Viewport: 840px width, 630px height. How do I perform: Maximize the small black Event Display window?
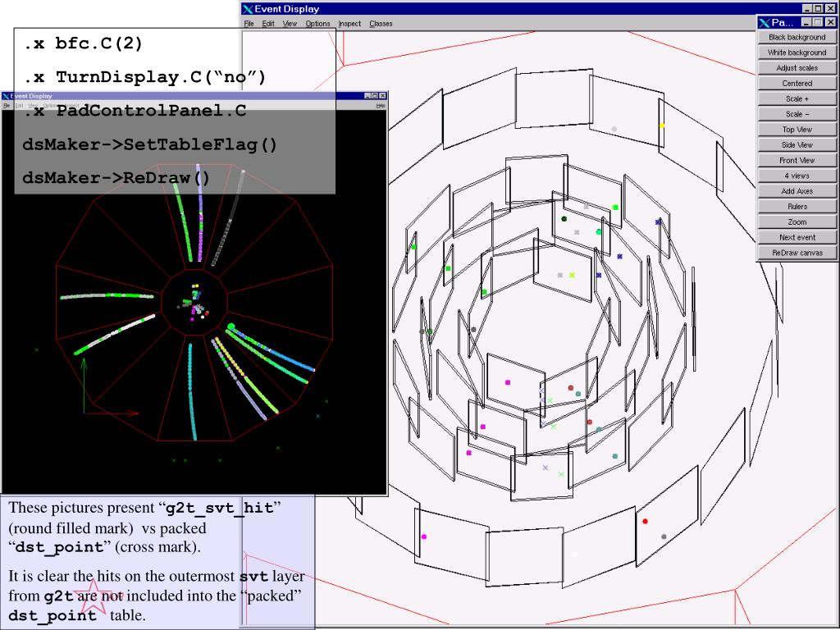tap(375, 96)
